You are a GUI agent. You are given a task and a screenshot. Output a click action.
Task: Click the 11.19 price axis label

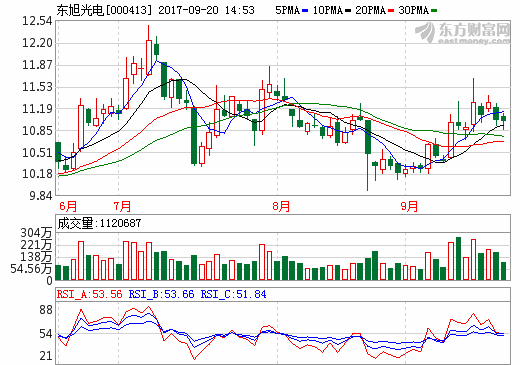[x=37, y=109]
